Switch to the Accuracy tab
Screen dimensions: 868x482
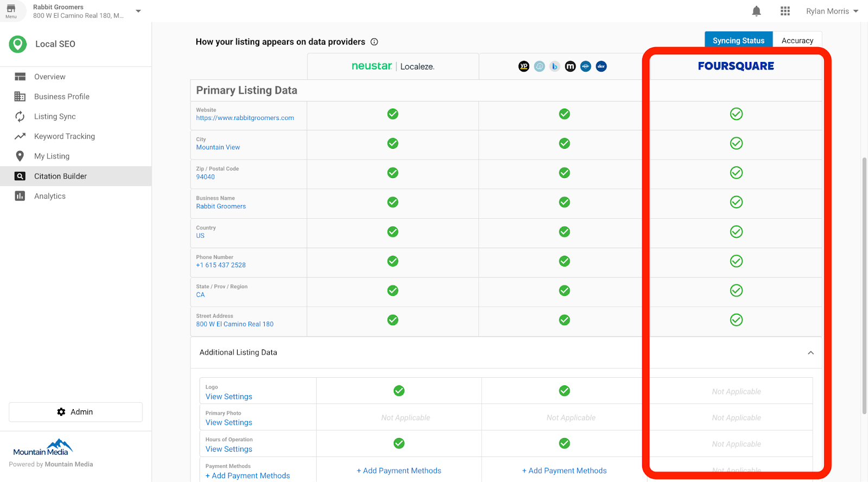coord(797,41)
